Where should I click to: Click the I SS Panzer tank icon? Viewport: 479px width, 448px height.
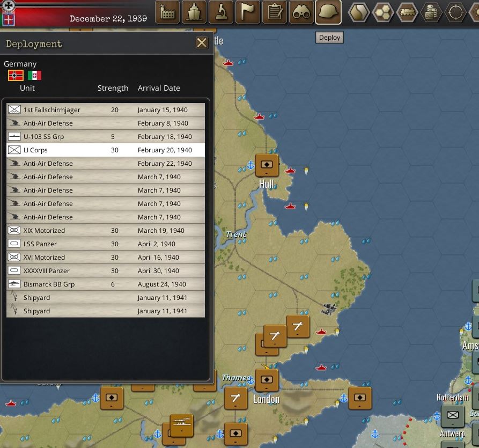[x=14, y=244]
